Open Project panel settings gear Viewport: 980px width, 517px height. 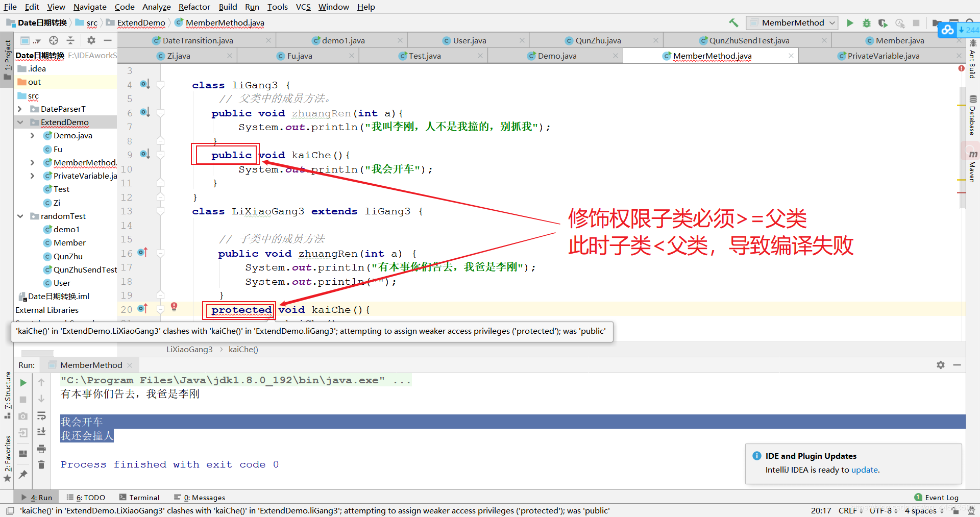(91, 40)
